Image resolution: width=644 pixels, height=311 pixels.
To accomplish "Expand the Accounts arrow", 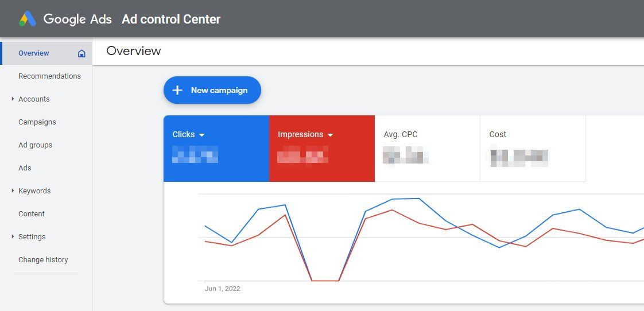I will [13, 99].
